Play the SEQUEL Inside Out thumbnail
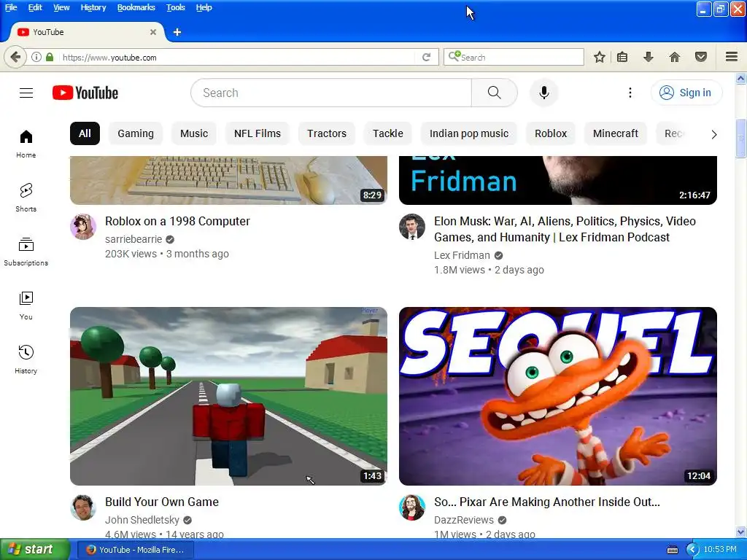Screen dimensions: 747x560 click(557, 396)
